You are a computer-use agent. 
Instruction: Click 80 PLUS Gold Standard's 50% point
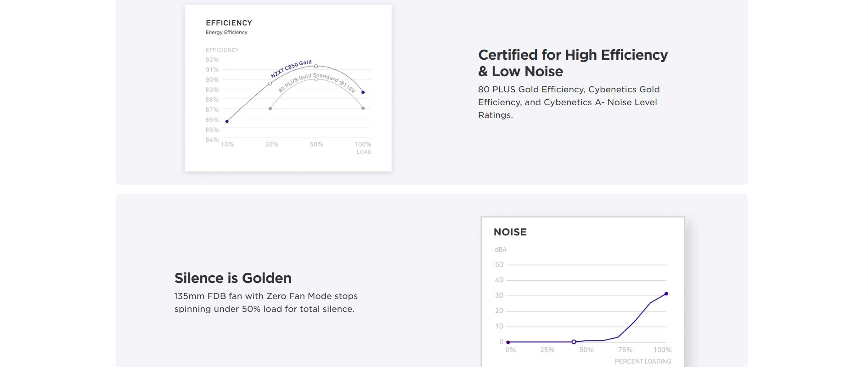click(x=316, y=79)
